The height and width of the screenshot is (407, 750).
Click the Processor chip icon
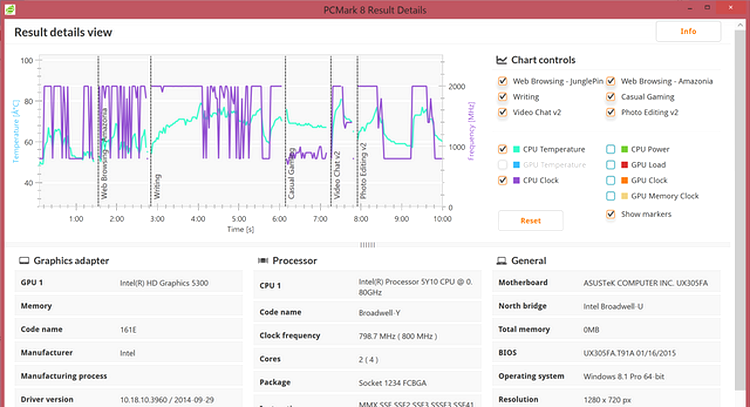[263, 261]
